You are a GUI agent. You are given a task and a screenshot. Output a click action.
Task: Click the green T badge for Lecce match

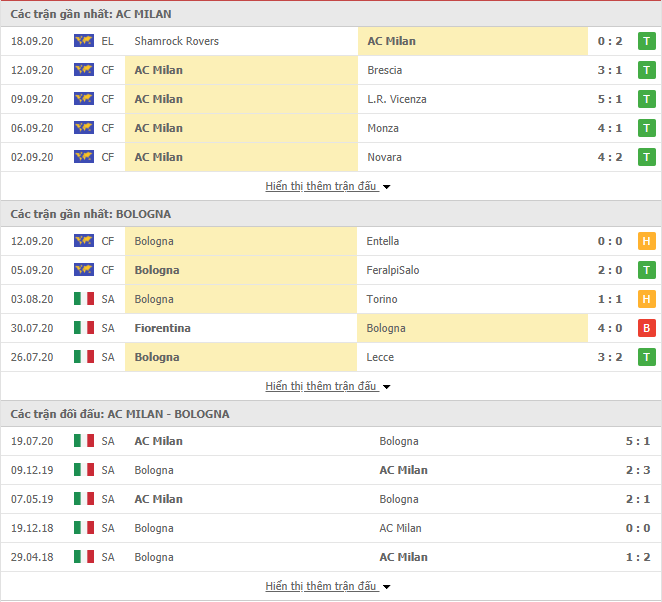(x=646, y=357)
